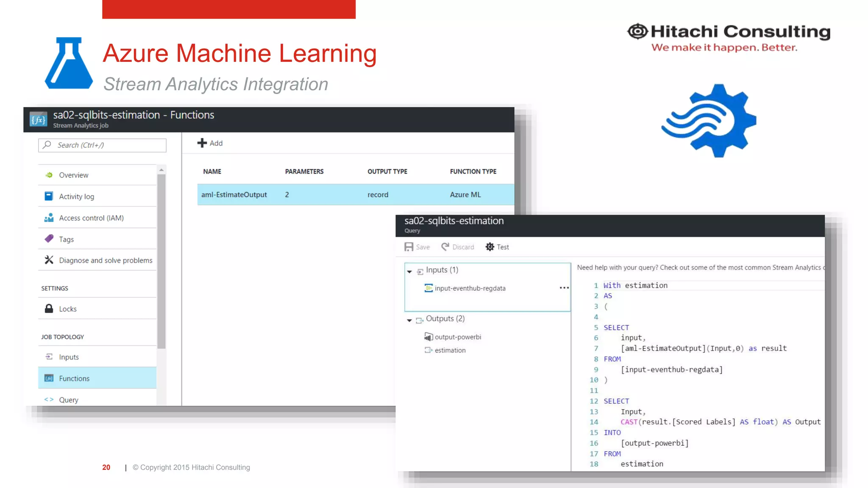The height and width of the screenshot is (488, 868).
Task: Click the output-powerbi chart icon
Action: point(428,337)
